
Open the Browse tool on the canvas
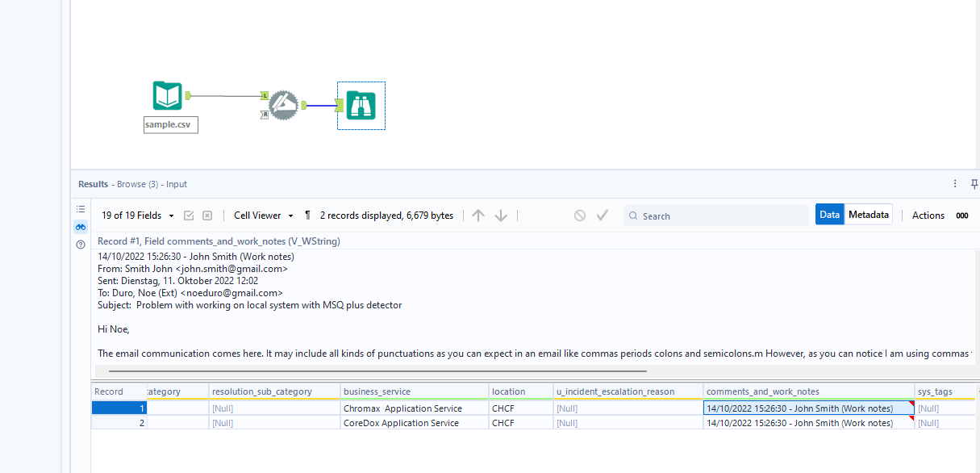pos(361,105)
